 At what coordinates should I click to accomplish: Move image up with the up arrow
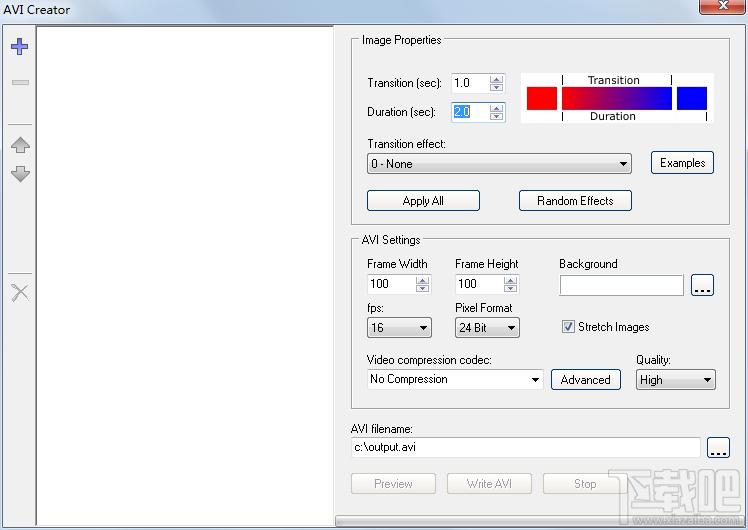point(20,145)
